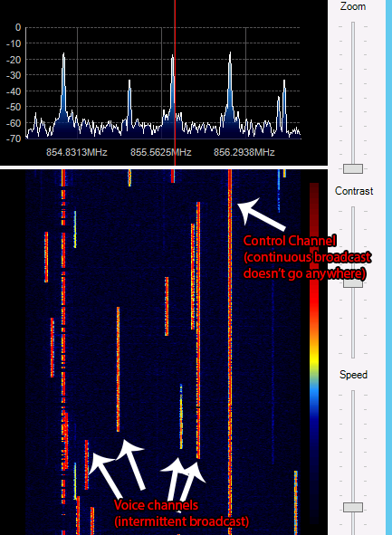This screenshot has width=392, height=535.
Task: Click the Zoom label
Action: pyautogui.click(x=353, y=6)
